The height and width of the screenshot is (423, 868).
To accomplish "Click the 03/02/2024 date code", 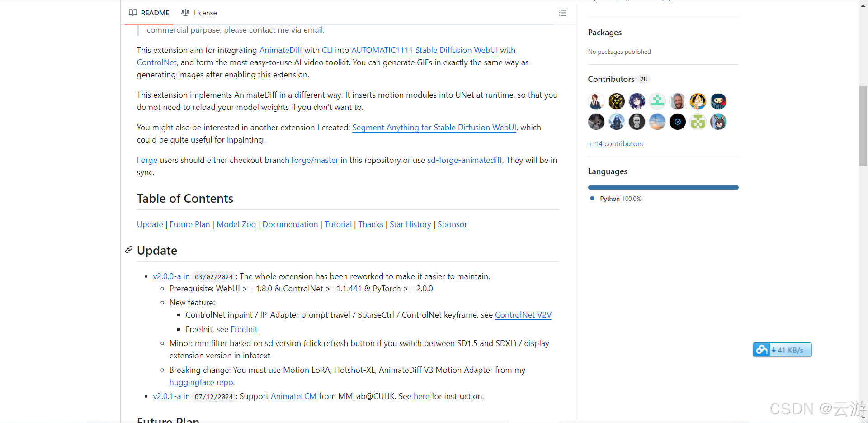I will pyautogui.click(x=214, y=277).
